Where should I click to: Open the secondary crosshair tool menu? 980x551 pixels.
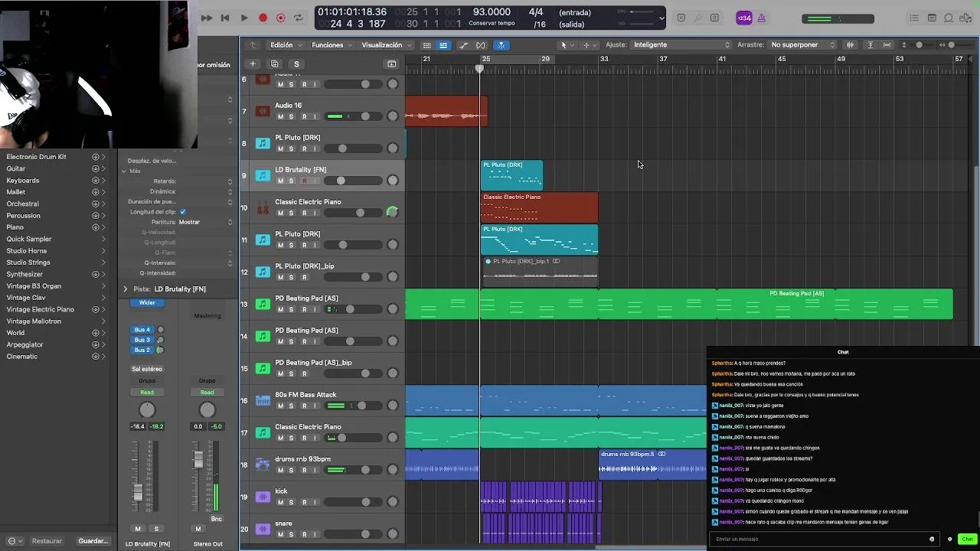pyautogui.click(x=590, y=45)
